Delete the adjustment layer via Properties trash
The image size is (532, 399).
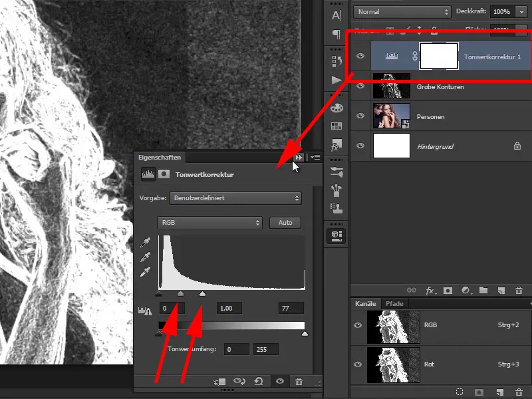299,381
